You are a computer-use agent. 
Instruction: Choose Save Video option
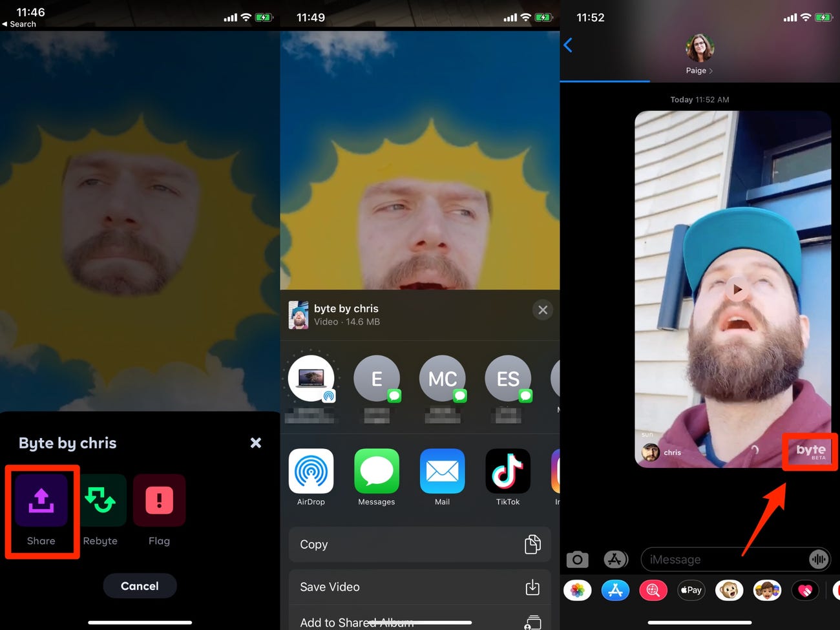coord(419,587)
